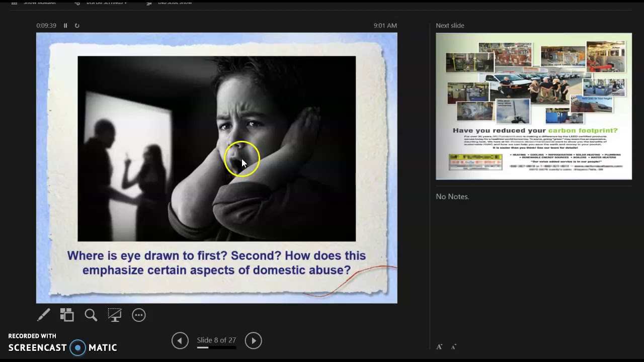Toggle black or unblack slide show
This screenshot has height=362, width=644.
pyautogui.click(x=115, y=315)
